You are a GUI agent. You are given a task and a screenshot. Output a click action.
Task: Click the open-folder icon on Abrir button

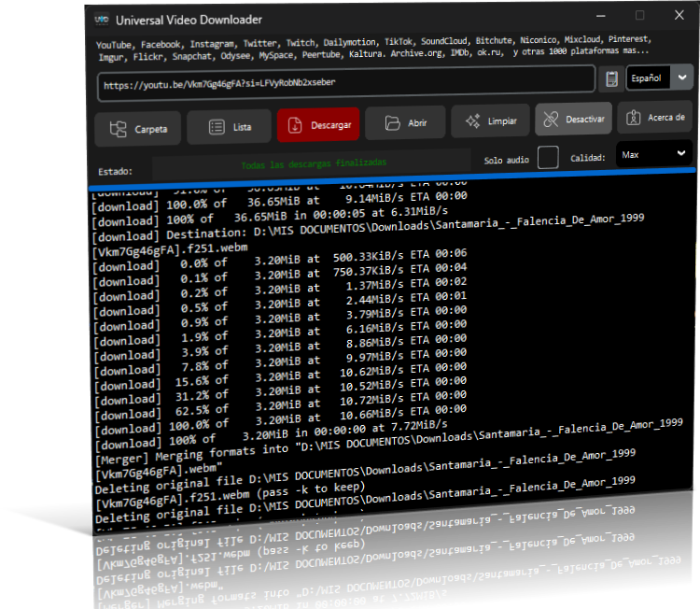tap(392, 123)
